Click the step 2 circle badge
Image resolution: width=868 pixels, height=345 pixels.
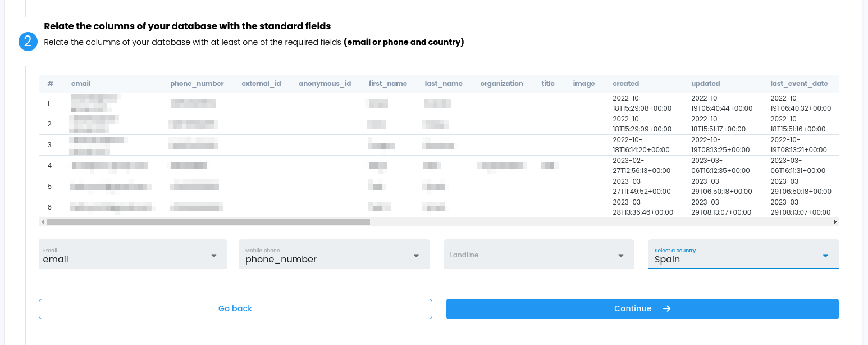pos(28,42)
